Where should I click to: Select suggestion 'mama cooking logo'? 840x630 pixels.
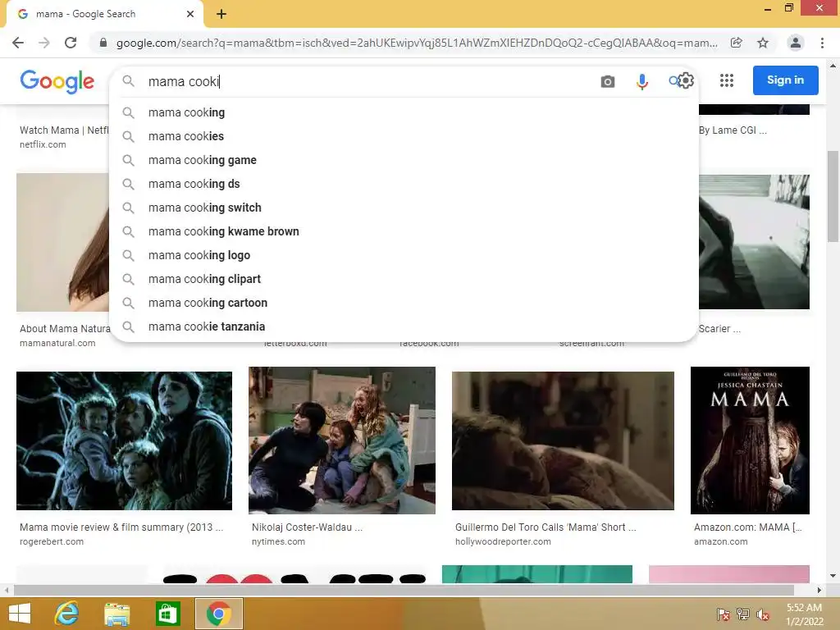(x=404, y=255)
